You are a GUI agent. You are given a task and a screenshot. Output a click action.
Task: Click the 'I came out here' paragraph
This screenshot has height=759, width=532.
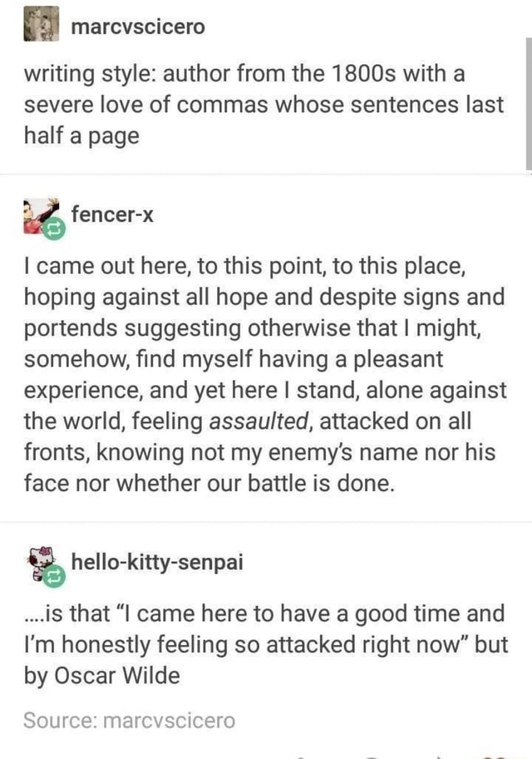266,375
